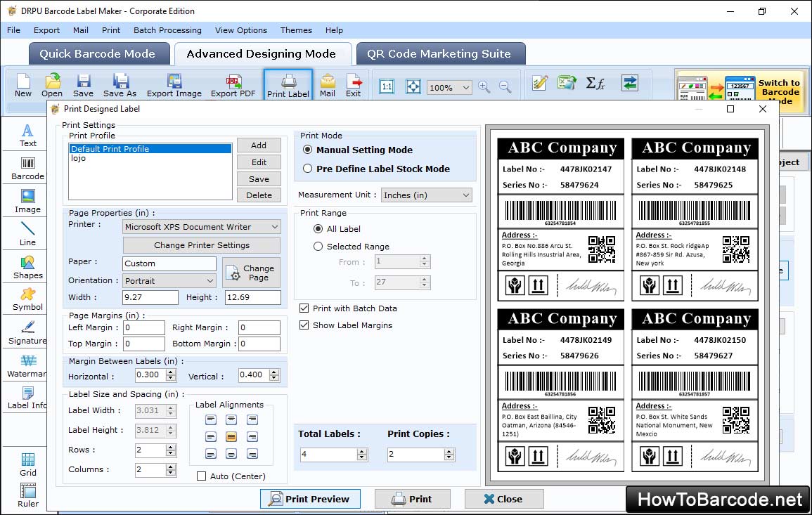Click the Change Page button
Viewport: 812px width, 515px height.
(252, 272)
